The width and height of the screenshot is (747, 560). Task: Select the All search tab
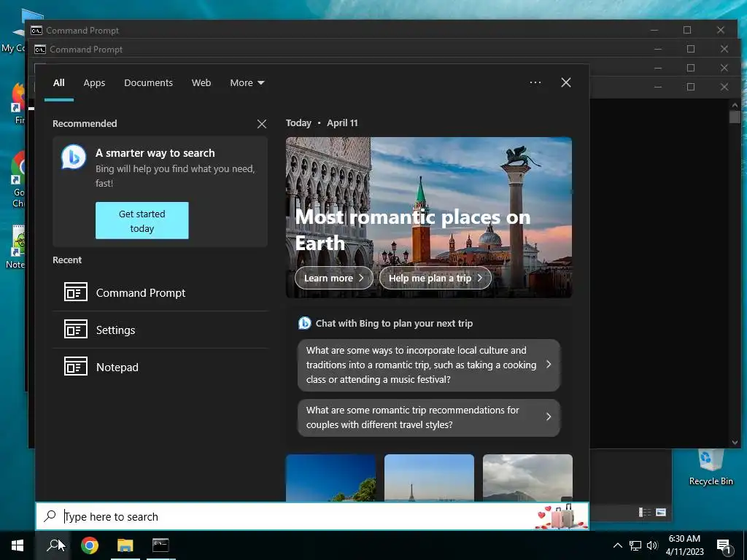[x=59, y=83]
